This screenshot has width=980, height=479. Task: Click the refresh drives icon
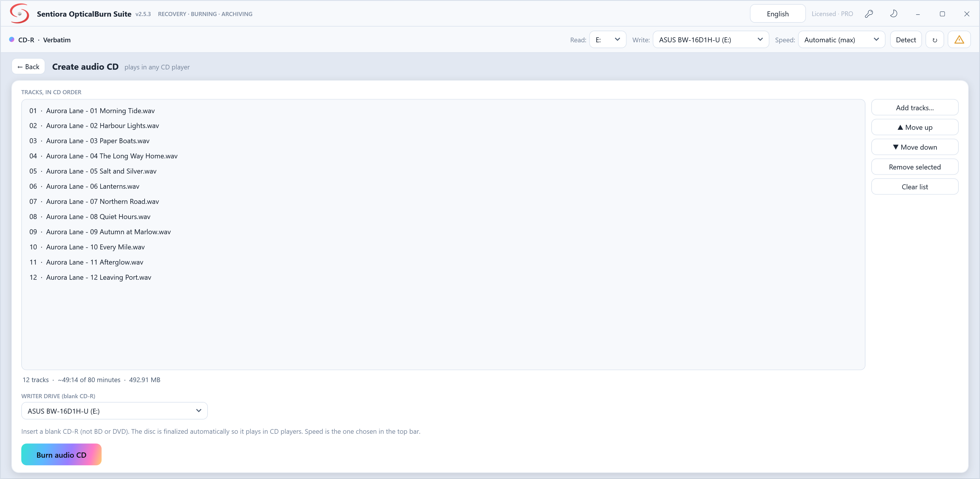935,40
